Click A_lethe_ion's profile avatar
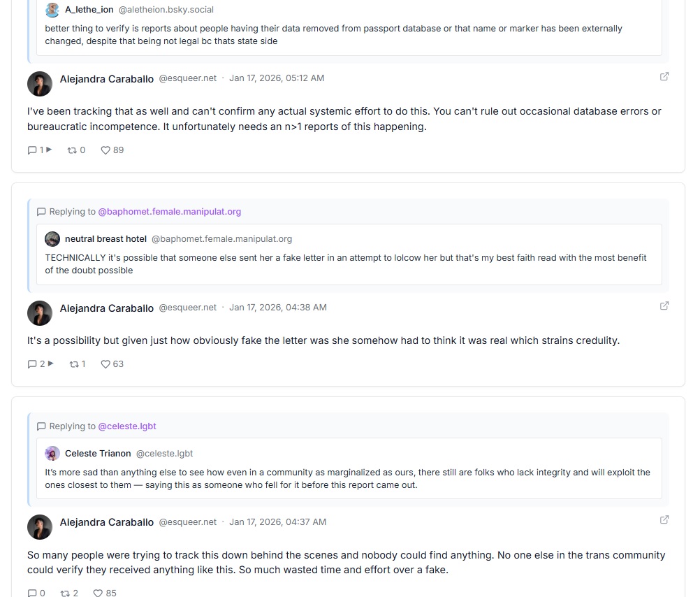The width and height of the screenshot is (700, 597). pyautogui.click(x=52, y=10)
